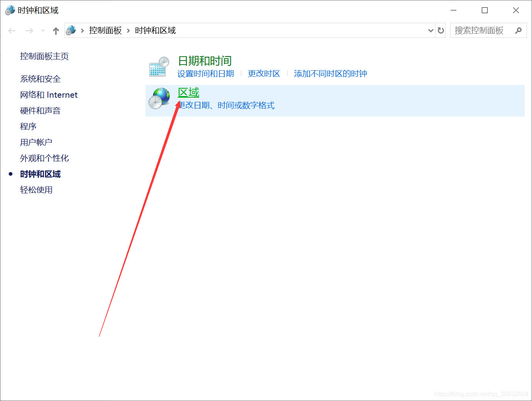Open 用户帐户 category
Screen dimensions: 532x401
[x=36, y=142]
